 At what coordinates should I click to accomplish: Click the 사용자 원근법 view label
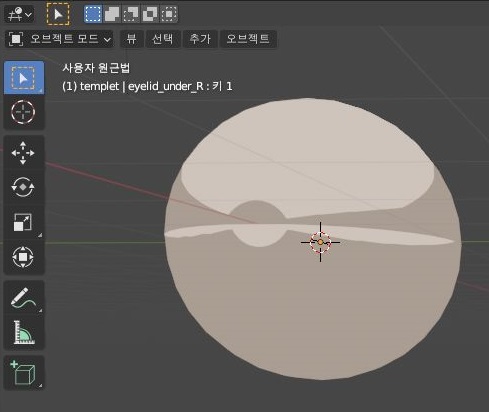coord(96,68)
